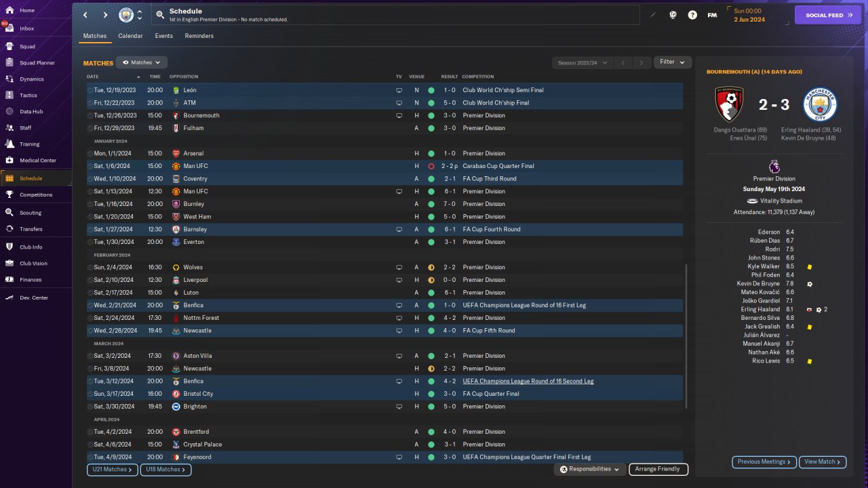Expand the Filter dropdown
The image size is (868, 488).
click(673, 62)
